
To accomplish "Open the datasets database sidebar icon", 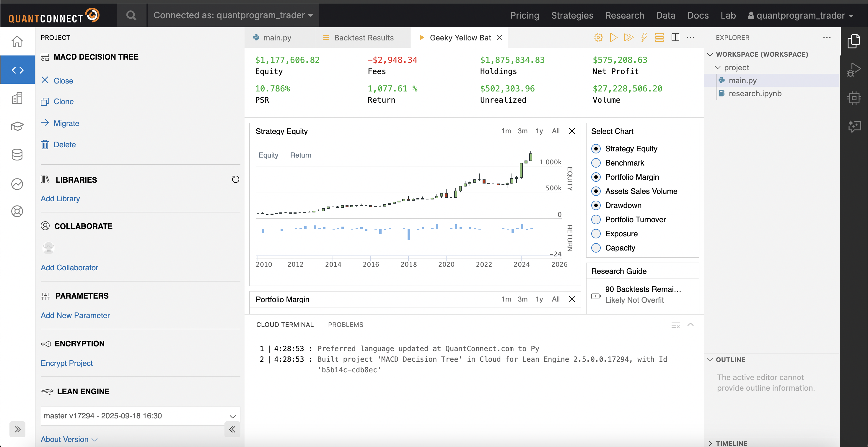I will click(x=17, y=155).
